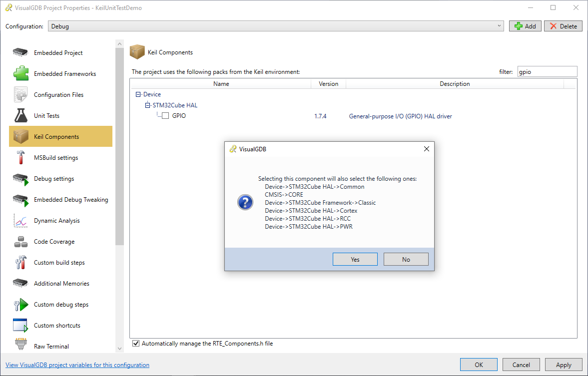Click the MSBuild settings hammer icon
588x376 pixels.
(20, 157)
